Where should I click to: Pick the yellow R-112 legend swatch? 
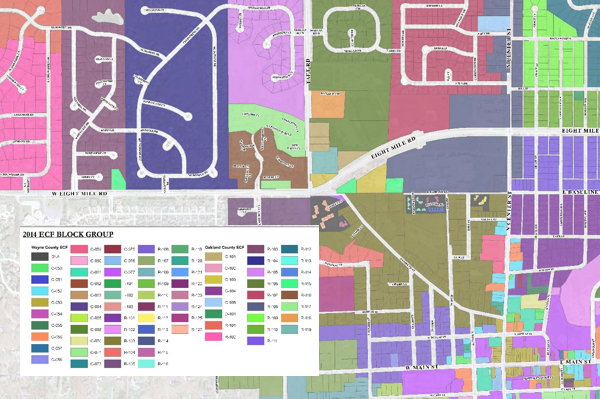tap(147, 318)
